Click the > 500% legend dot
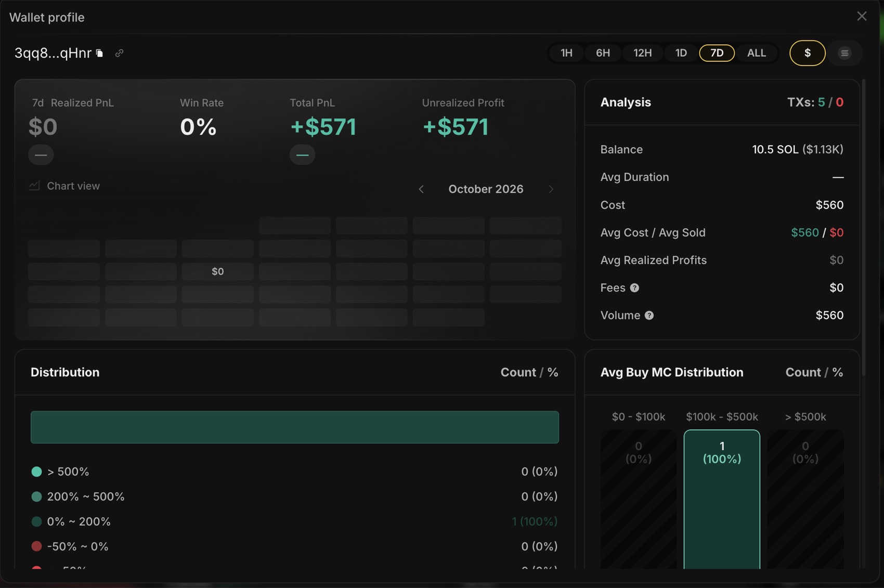 point(36,472)
